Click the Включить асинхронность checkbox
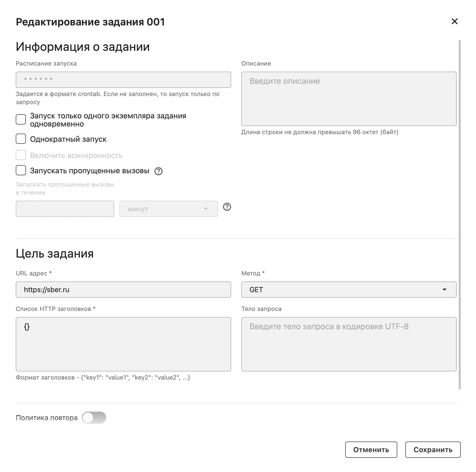 click(x=21, y=155)
